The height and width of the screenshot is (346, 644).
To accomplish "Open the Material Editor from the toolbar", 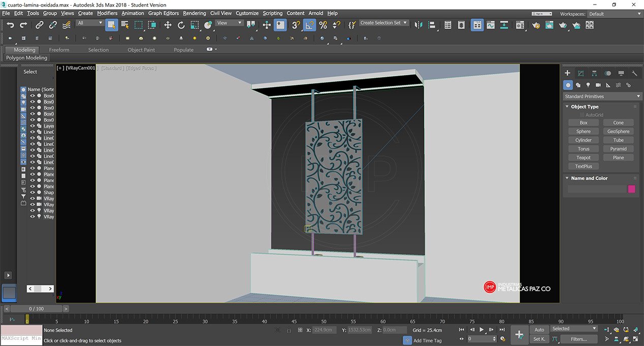I will pyautogui.click(x=519, y=25).
